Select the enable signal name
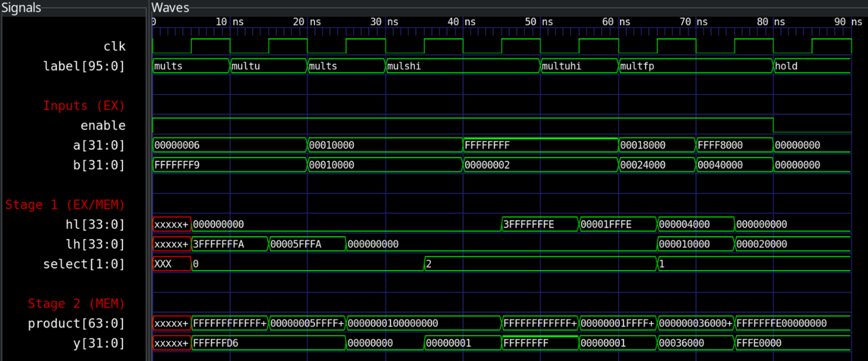 (103, 125)
